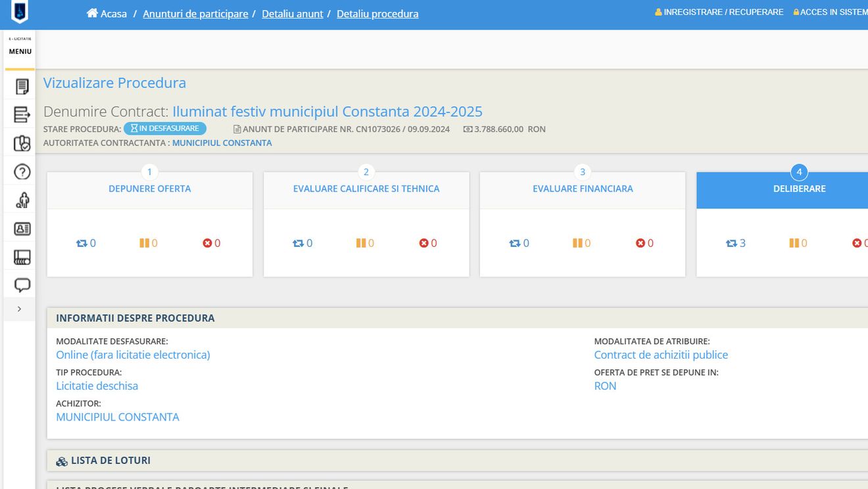Expand LISTA DE LOTURI panel header
The image size is (868, 489).
(458, 461)
